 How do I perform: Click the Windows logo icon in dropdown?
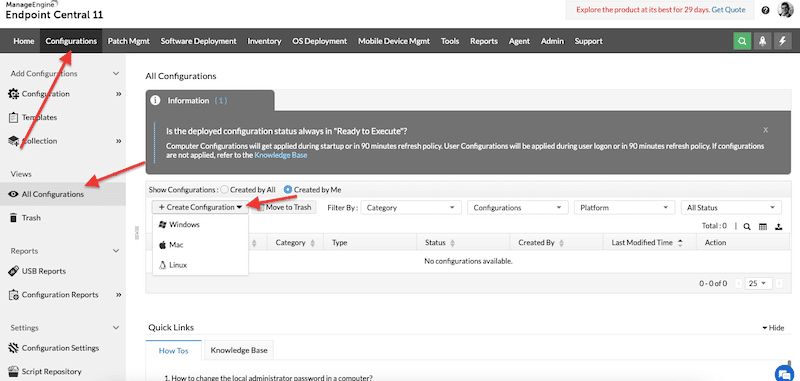[x=163, y=224]
